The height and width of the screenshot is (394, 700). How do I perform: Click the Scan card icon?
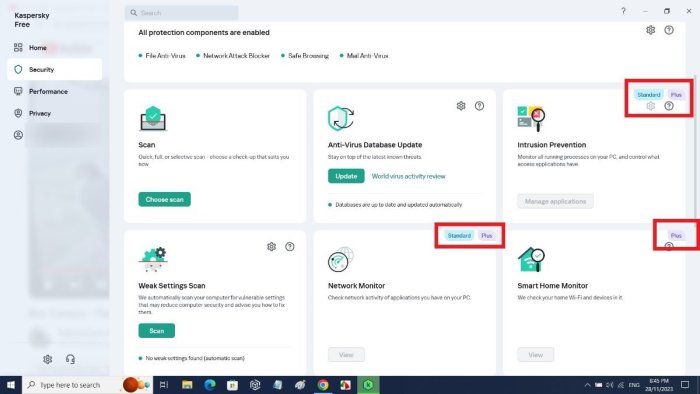(x=153, y=118)
